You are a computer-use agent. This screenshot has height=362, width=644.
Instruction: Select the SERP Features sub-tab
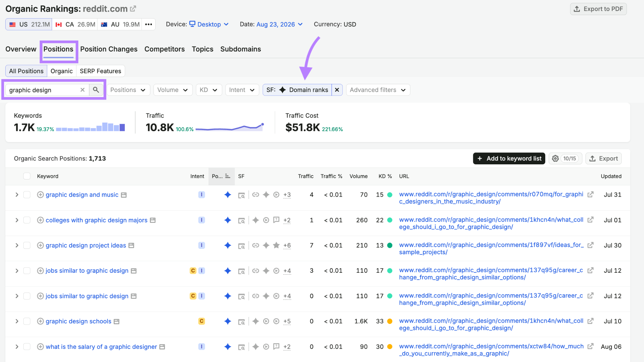point(100,71)
